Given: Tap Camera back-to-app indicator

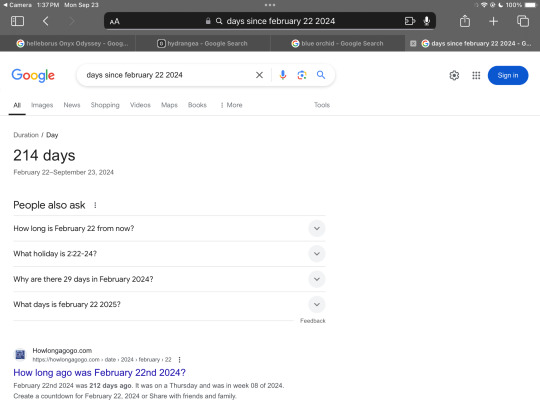Looking at the screenshot, I should tap(17, 5).
